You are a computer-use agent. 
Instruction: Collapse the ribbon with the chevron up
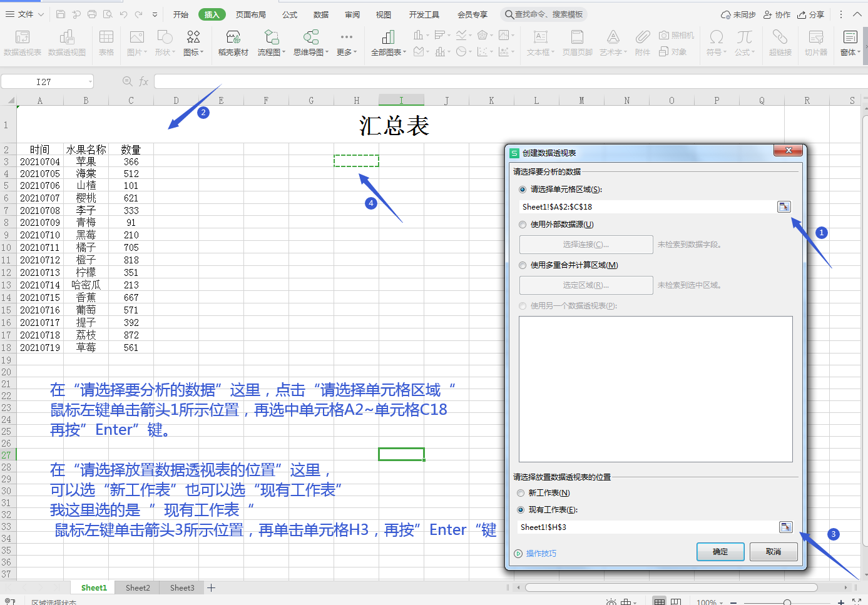pos(857,14)
